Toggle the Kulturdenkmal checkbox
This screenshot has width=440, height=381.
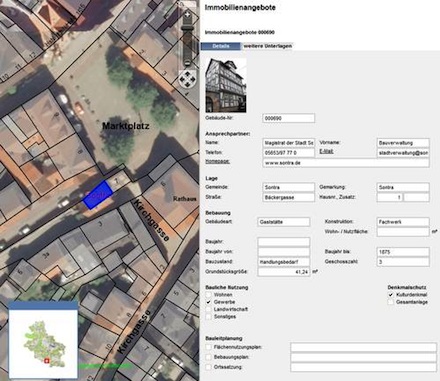pyautogui.click(x=391, y=295)
